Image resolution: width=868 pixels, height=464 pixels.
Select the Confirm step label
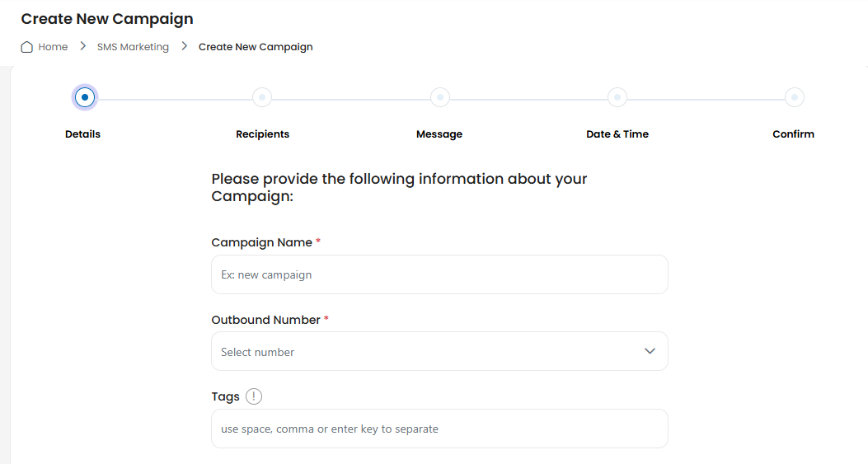coord(793,134)
